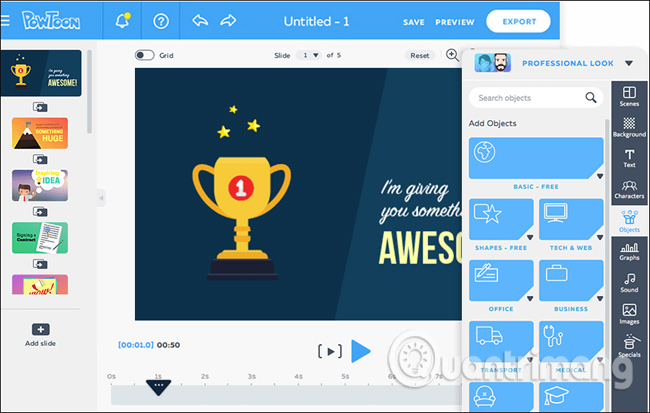Select the AWESOME text on the canvas
The image size is (650, 413).
coord(420,248)
